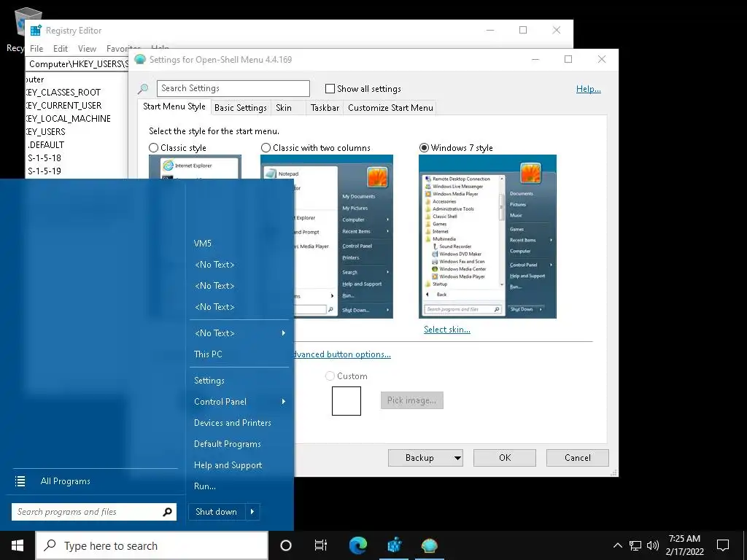Select the Windows 7 style radio button
Image resolution: width=747 pixels, height=560 pixels.
(424, 148)
